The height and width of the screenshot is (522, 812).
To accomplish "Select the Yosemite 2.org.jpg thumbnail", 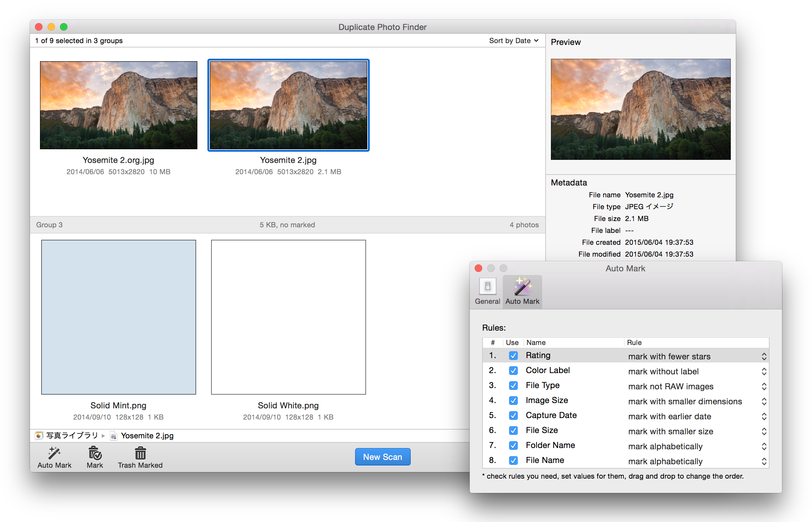I will [x=118, y=105].
